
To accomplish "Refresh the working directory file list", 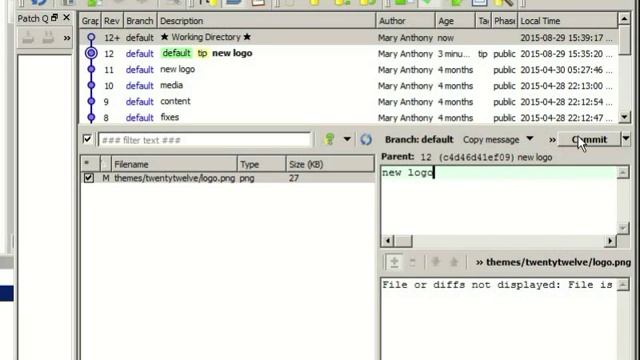I will tap(366, 140).
